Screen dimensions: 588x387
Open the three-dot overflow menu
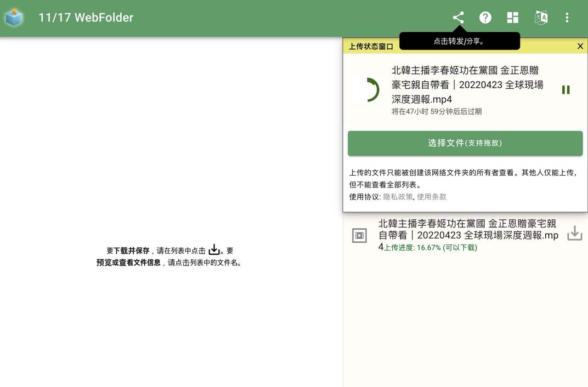tap(567, 17)
